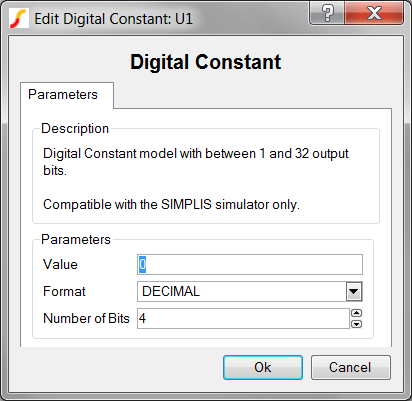Confirm changes with the Ok button

click(263, 367)
